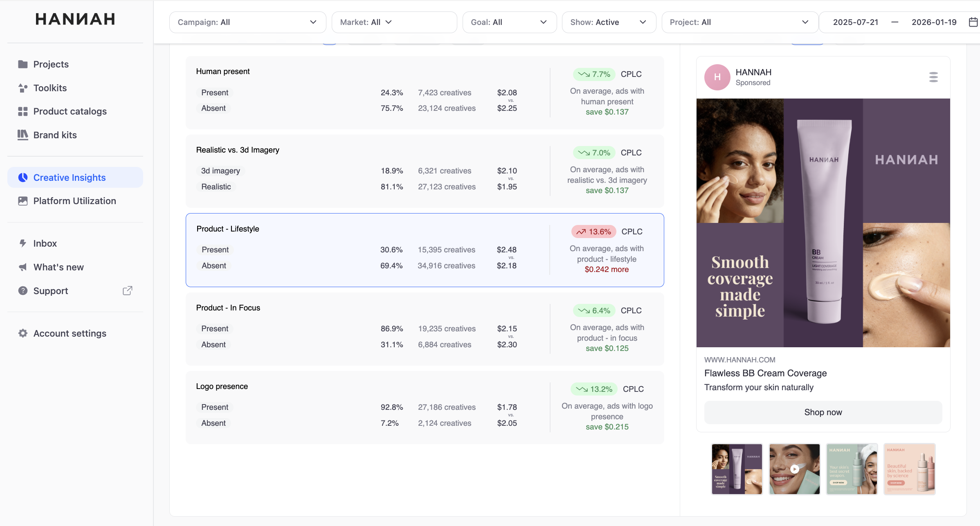
Task: Click the Product catalogs grid icon
Action: (23, 111)
